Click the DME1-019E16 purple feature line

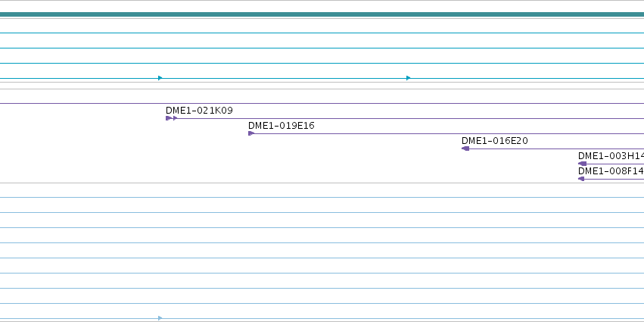pos(446,133)
